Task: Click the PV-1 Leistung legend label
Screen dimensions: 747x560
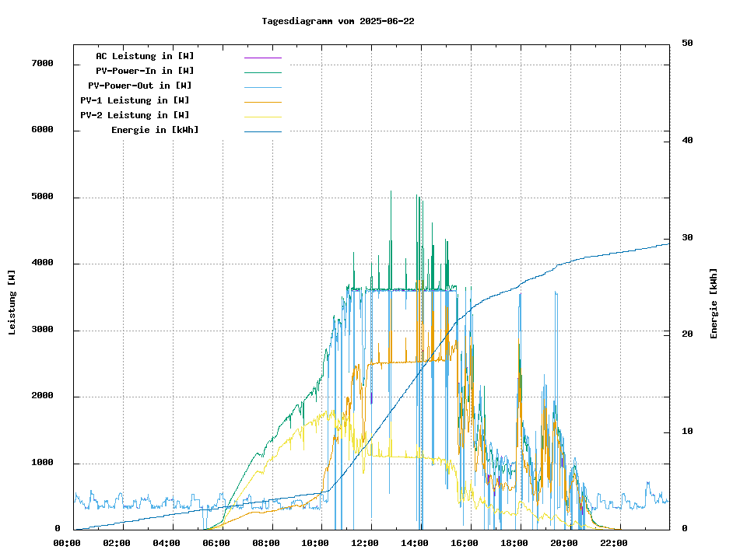Action: point(135,100)
